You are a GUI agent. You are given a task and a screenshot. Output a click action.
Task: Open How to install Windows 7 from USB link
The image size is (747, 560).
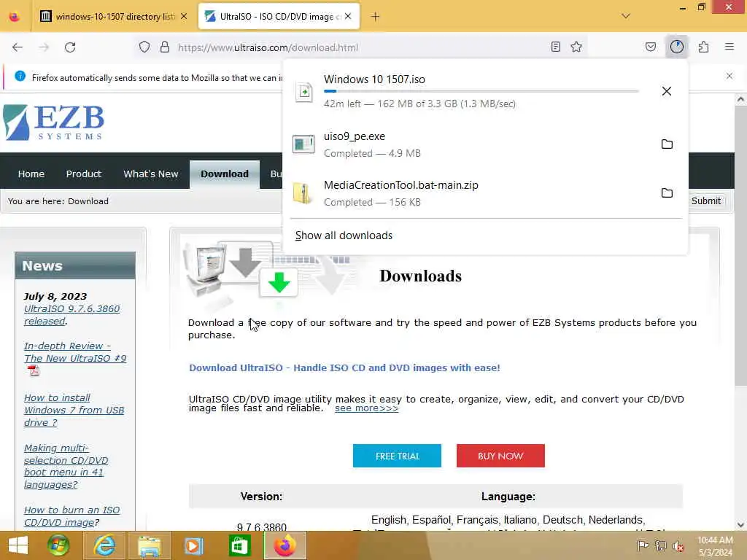click(74, 410)
